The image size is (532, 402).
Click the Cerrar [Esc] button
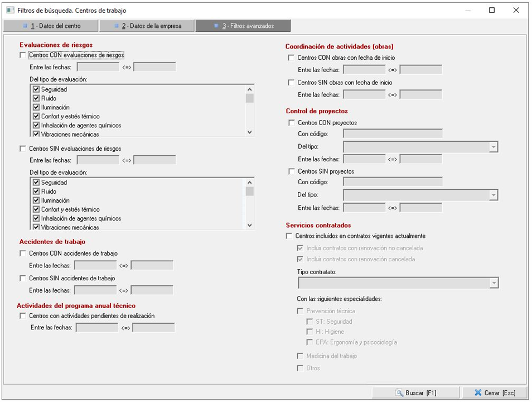tap(496, 393)
